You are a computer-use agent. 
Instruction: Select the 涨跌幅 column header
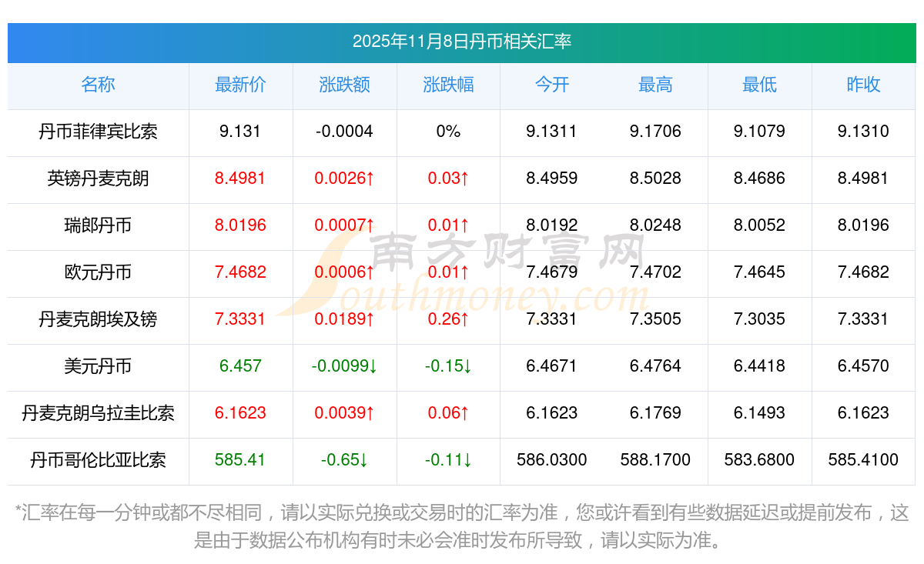coord(448,85)
